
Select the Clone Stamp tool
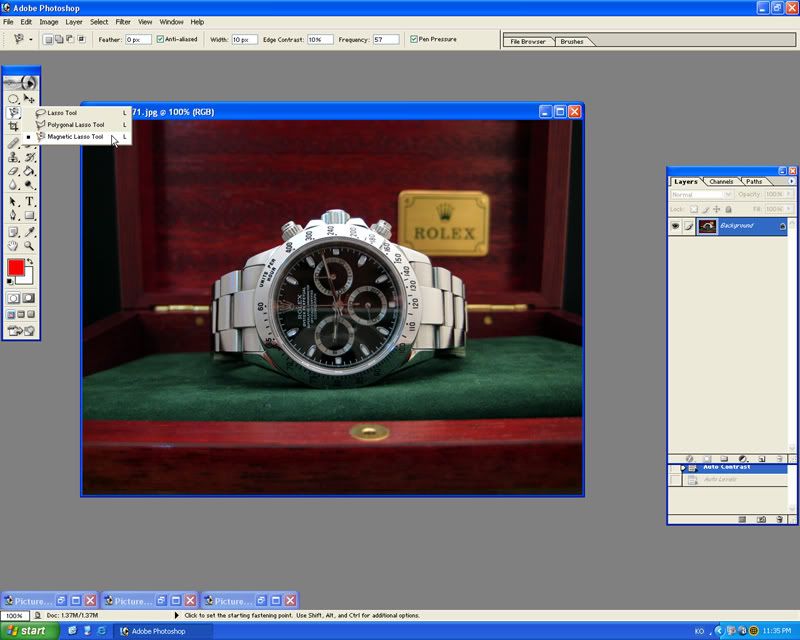click(13, 157)
